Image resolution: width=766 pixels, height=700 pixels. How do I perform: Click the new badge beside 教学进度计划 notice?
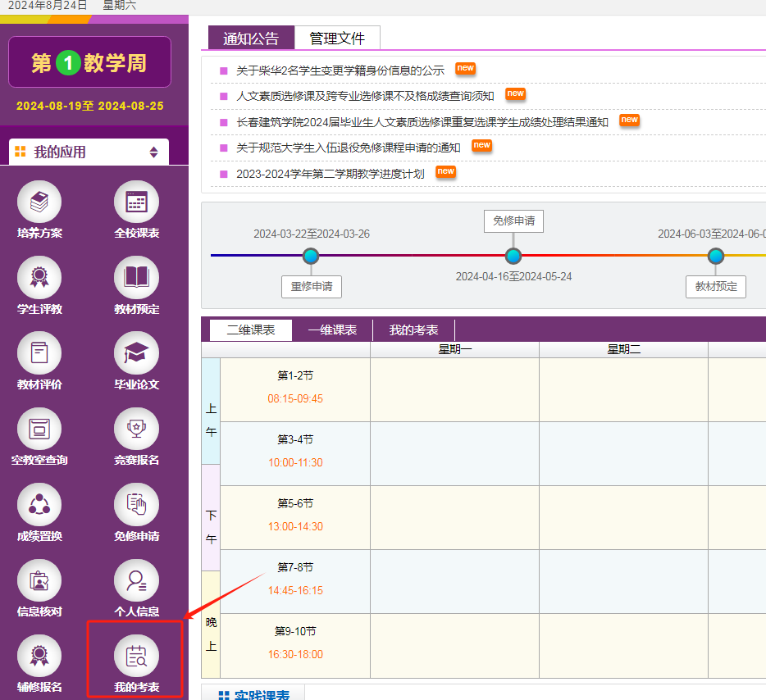(x=445, y=171)
